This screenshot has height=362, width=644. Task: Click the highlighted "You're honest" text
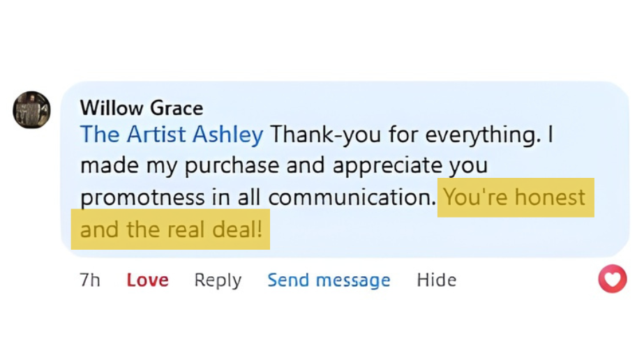pos(515,197)
